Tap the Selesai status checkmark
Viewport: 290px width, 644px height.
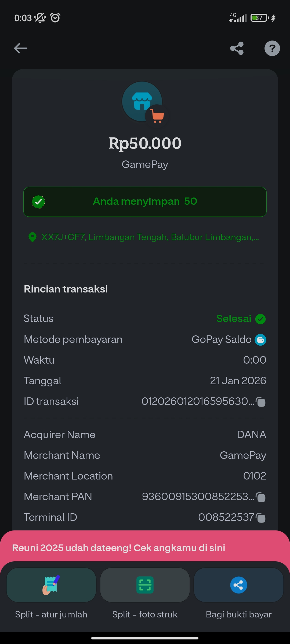(260, 319)
